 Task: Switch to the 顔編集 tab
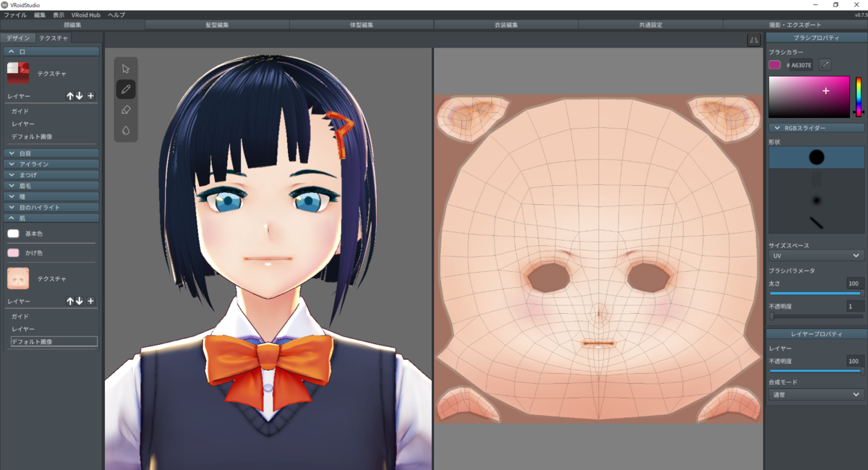72,25
